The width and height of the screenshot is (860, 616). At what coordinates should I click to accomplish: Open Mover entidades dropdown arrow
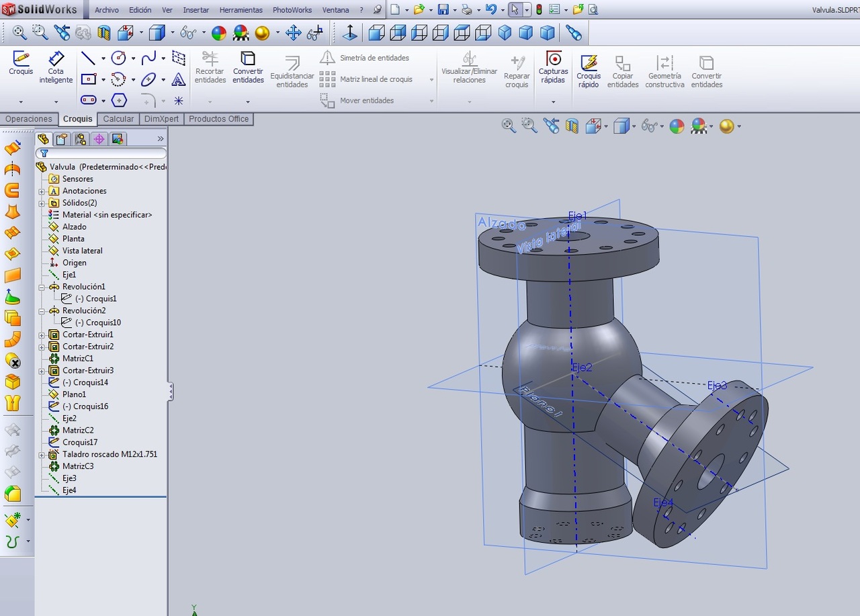coord(431,101)
